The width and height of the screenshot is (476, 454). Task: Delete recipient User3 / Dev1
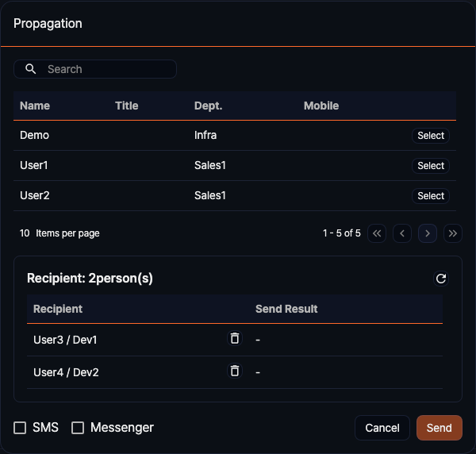[x=234, y=339]
